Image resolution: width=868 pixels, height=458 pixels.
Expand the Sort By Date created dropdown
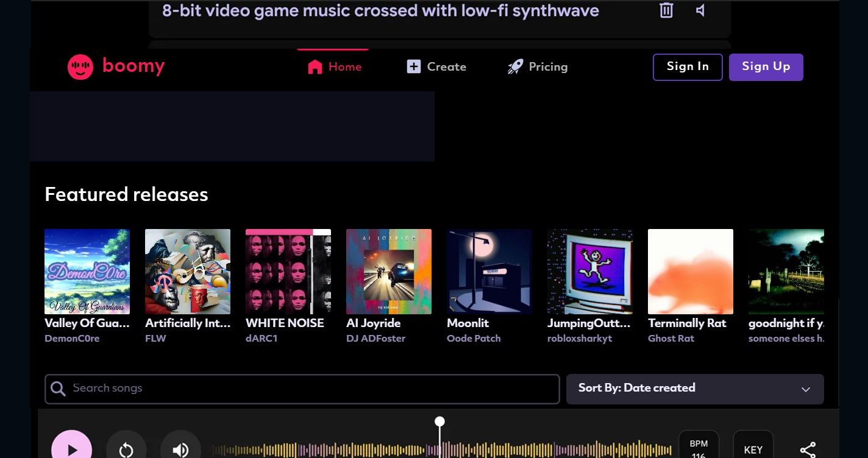695,389
